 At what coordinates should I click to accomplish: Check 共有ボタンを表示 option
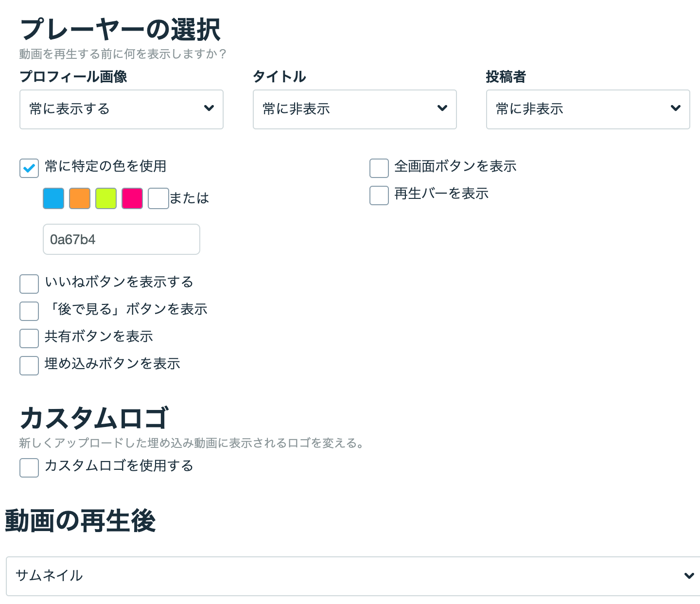click(x=29, y=338)
